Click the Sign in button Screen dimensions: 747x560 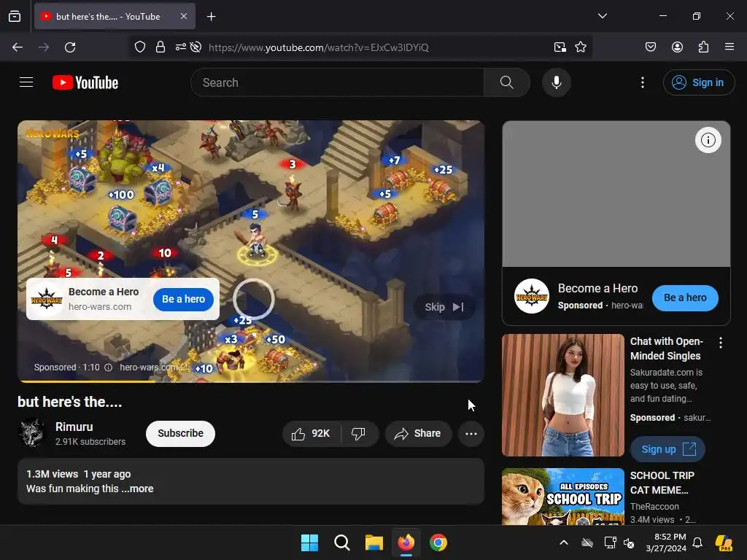698,82
